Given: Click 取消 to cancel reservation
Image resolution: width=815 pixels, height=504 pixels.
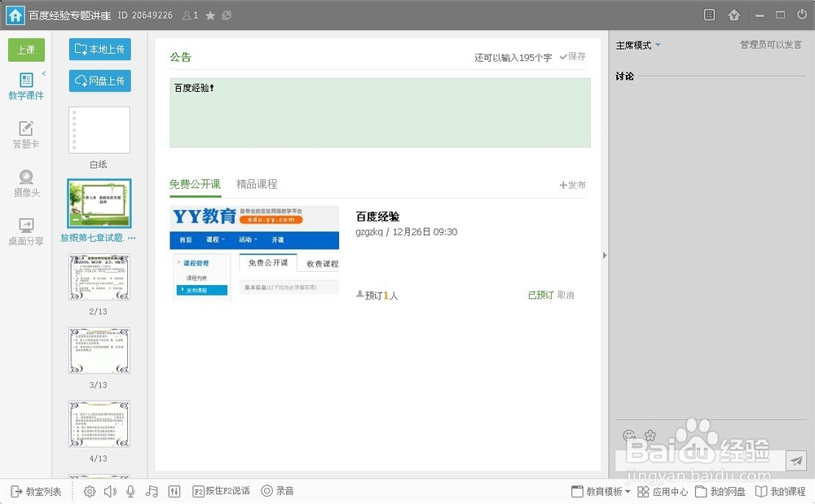Looking at the screenshot, I should [x=566, y=295].
